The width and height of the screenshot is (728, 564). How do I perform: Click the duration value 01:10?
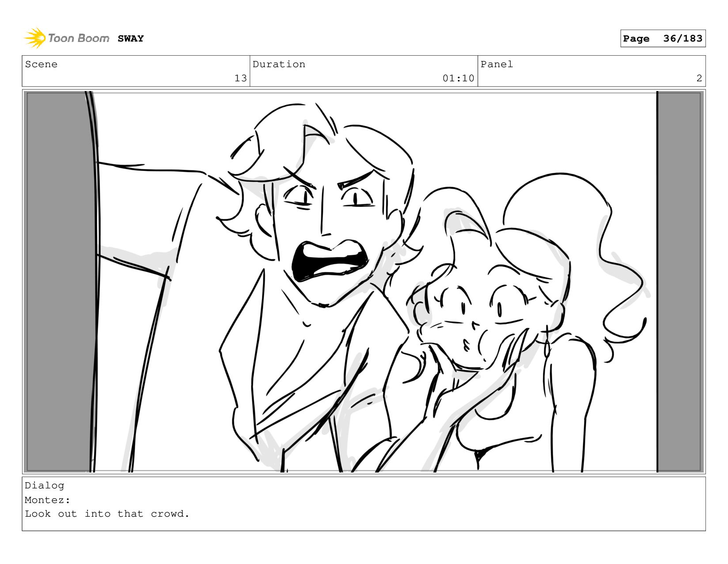click(458, 78)
